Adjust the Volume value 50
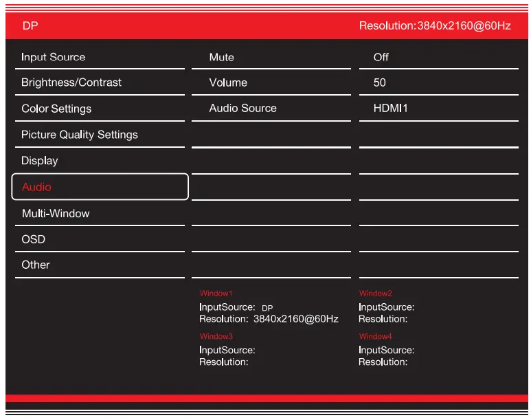 [x=438, y=82]
